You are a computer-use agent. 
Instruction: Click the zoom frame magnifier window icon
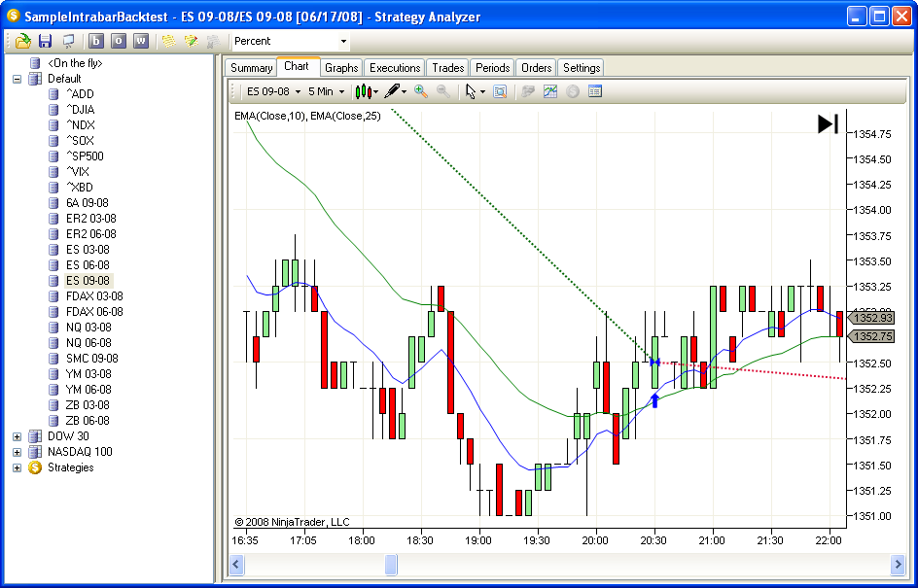click(x=500, y=91)
